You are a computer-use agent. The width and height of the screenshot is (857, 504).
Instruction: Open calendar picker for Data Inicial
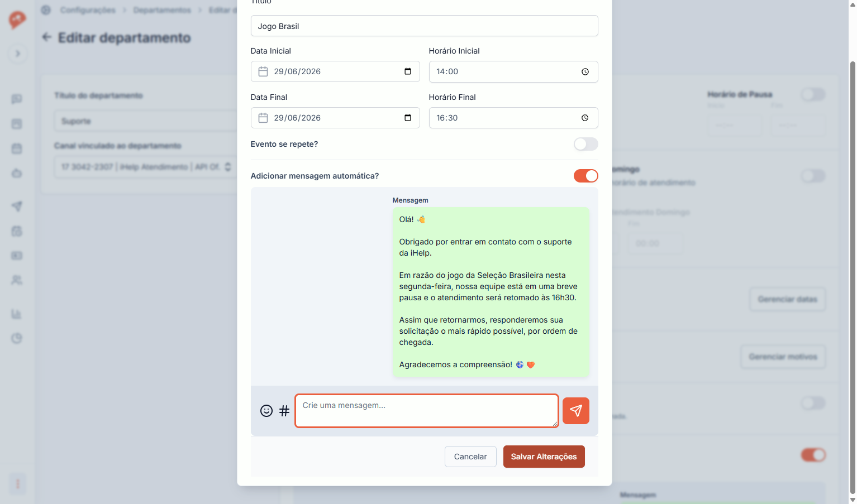pos(408,71)
